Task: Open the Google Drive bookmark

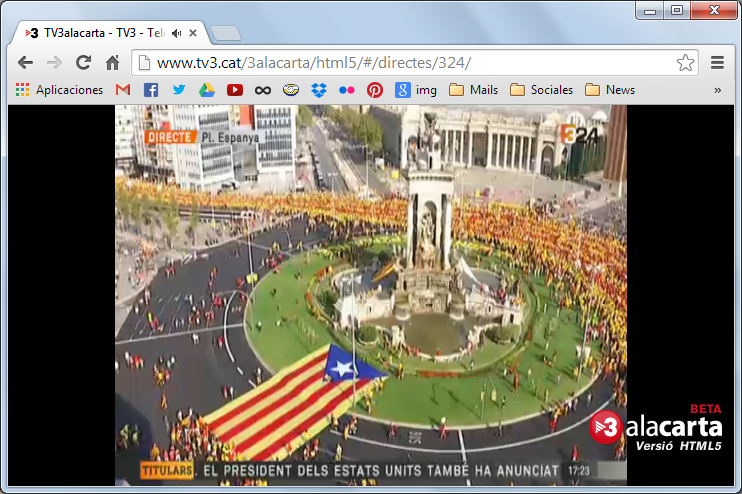Action: 207,90
